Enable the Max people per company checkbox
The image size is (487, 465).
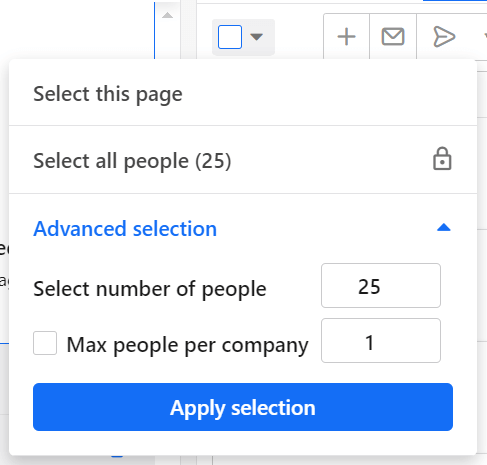click(45, 343)
